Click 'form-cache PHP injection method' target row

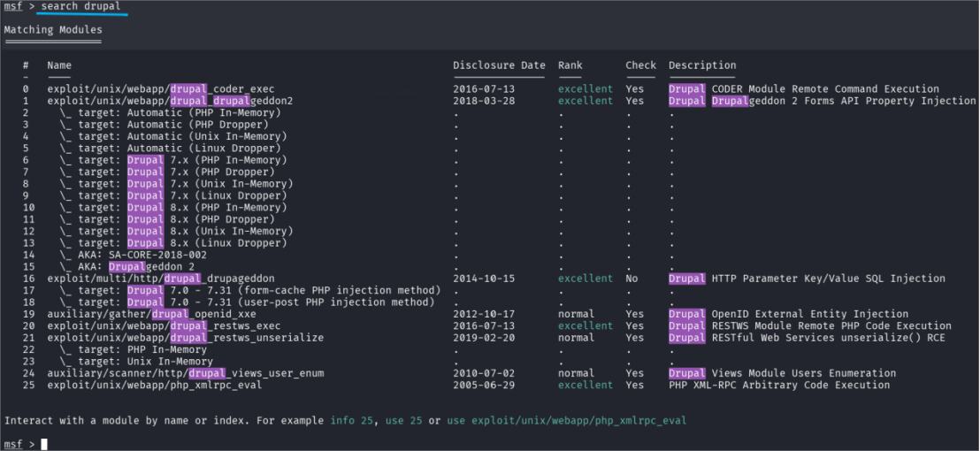[x=250, y=290]
